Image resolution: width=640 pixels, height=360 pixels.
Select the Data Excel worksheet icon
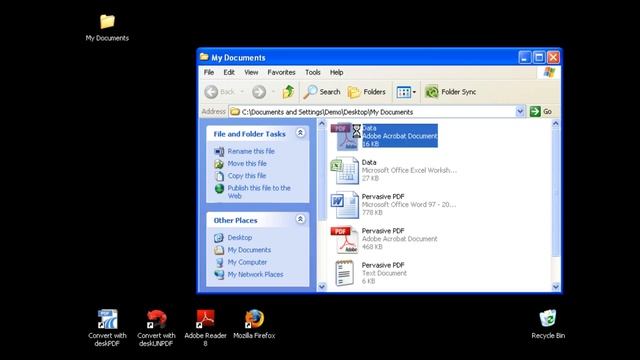click(344, 171)
